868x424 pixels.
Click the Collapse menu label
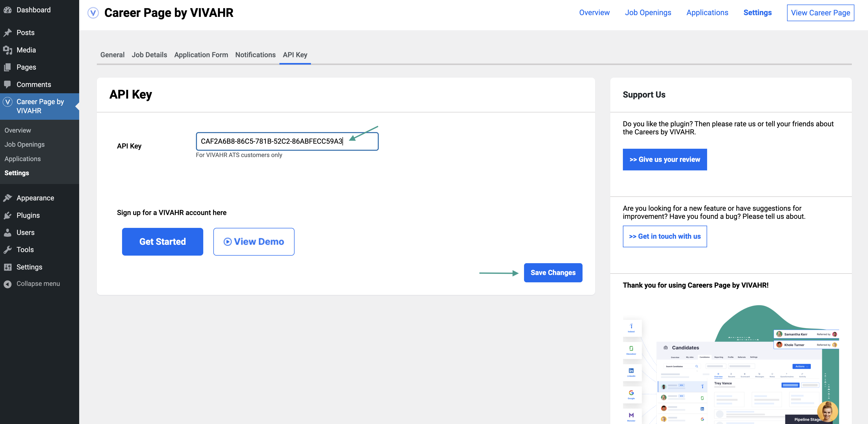[38, 284]
